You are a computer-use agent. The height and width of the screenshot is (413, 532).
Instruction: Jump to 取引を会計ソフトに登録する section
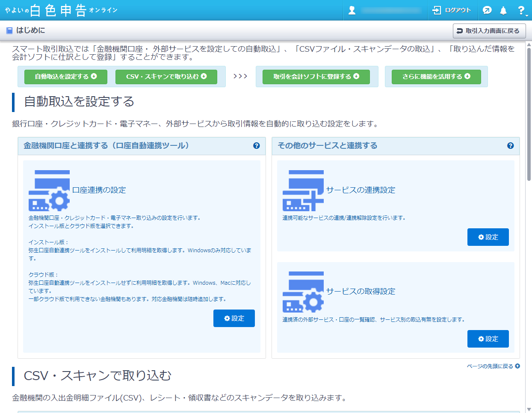(x=316, y=77)
